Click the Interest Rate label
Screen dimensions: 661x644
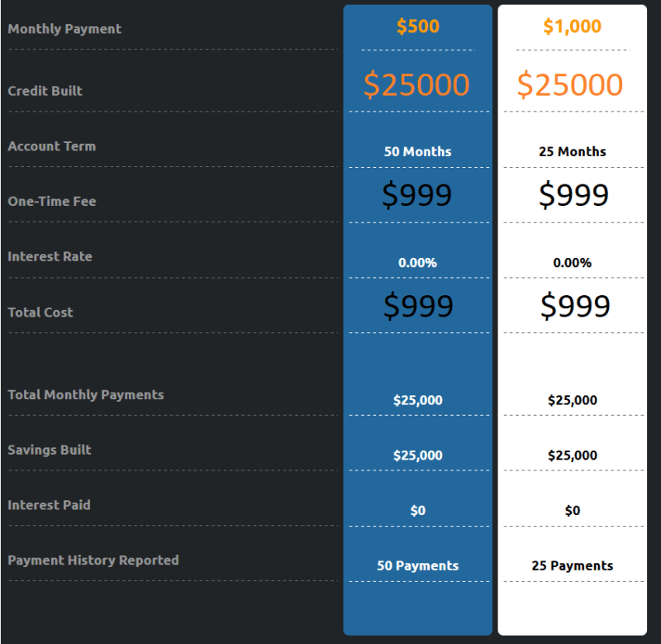[x=50, y=256]
